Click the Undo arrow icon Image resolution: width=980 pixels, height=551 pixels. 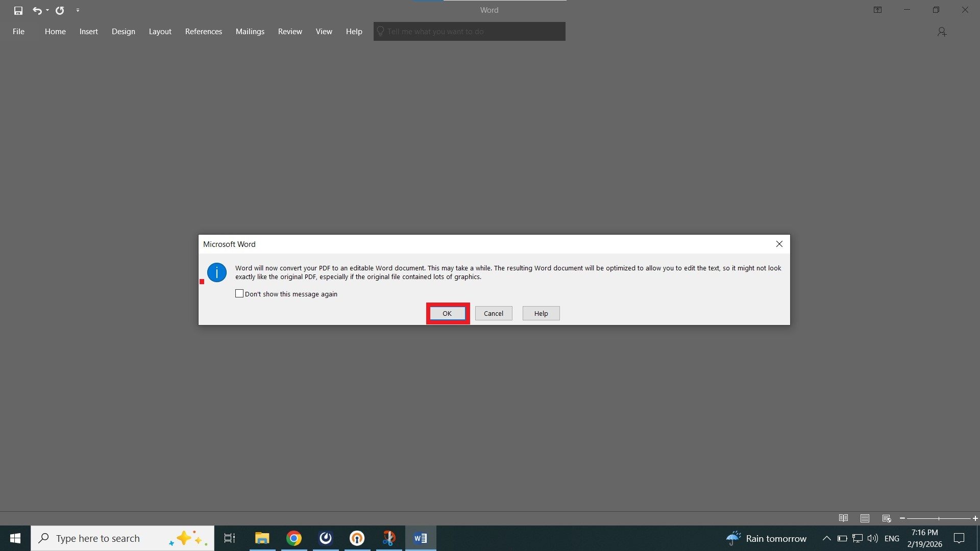coord(37,10)
